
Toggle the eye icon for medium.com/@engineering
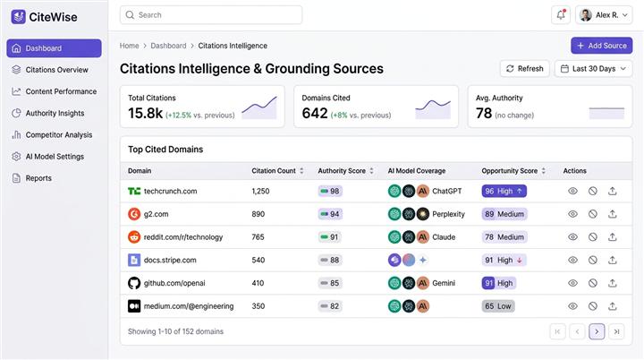(x=572, y=306)
